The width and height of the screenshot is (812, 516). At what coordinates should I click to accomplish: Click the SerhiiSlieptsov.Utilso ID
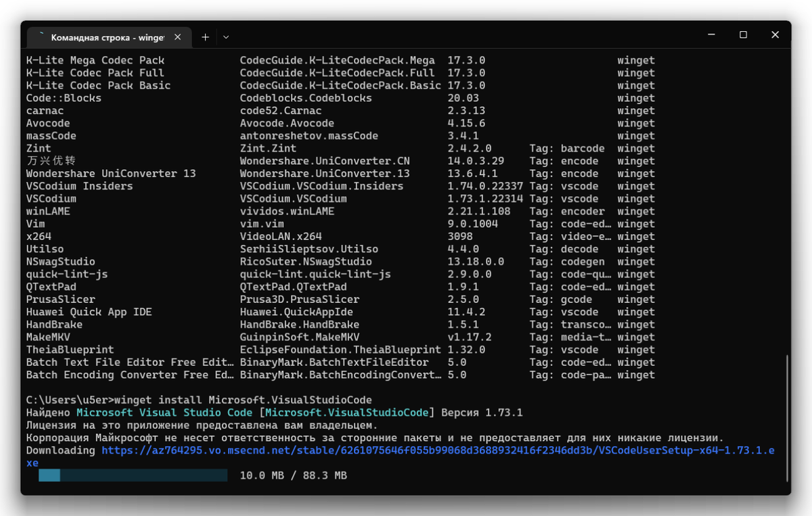pyautogui.click(x=309, y=249)
